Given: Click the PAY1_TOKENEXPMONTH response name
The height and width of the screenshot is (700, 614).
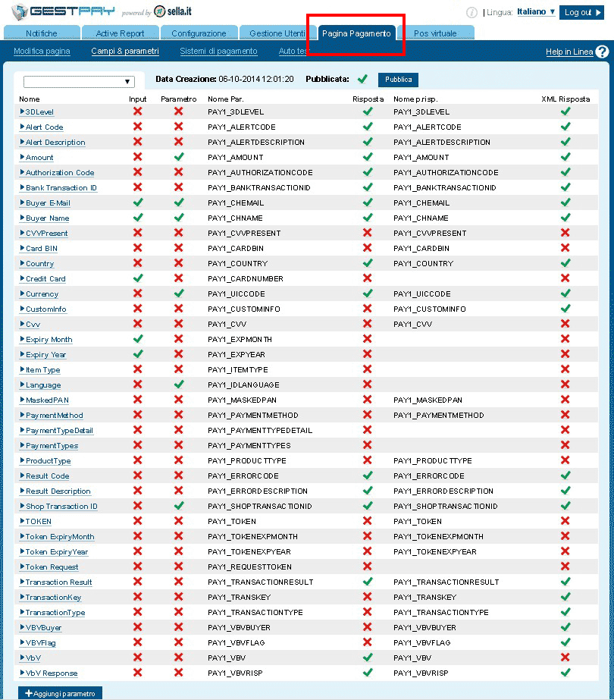Looking at the screenshot, I should [x=439, y=537].
